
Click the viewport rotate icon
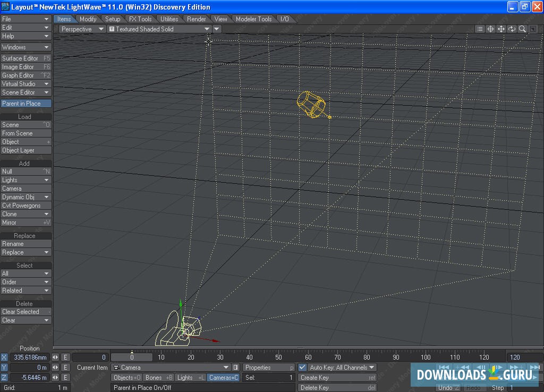tap(512, 29)
